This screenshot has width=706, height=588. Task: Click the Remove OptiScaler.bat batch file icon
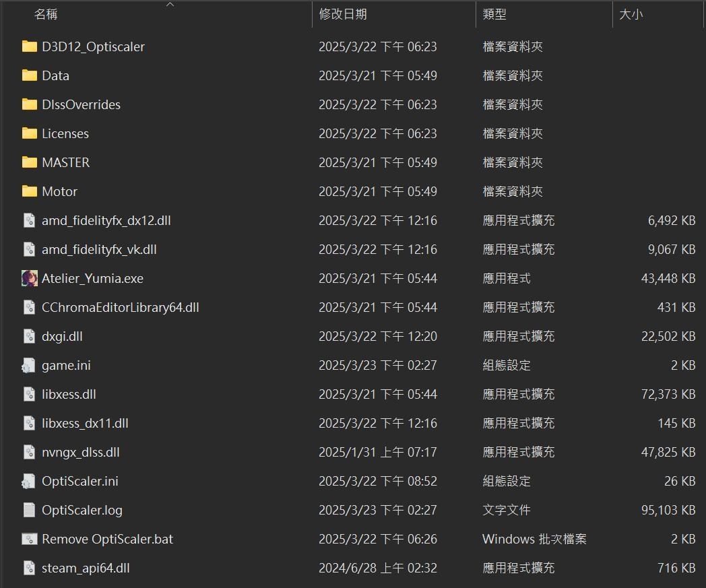point(30,539)
